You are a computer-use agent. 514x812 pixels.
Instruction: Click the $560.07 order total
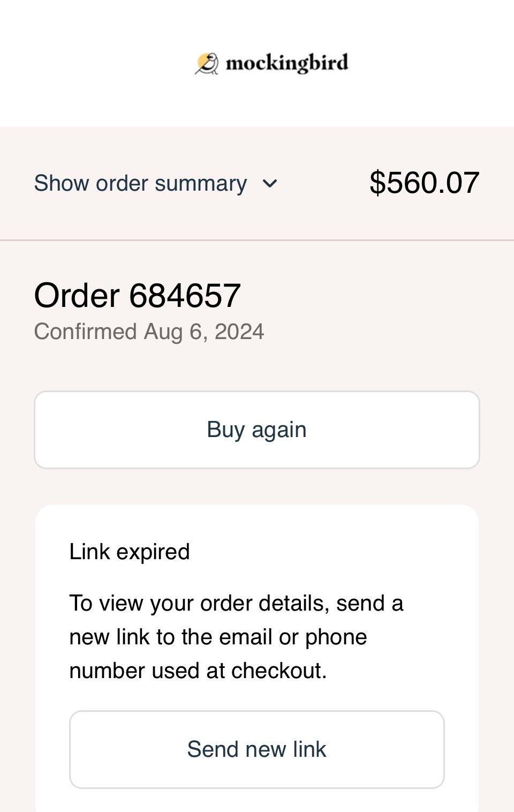pyautogui.click(x=424, y=183)
